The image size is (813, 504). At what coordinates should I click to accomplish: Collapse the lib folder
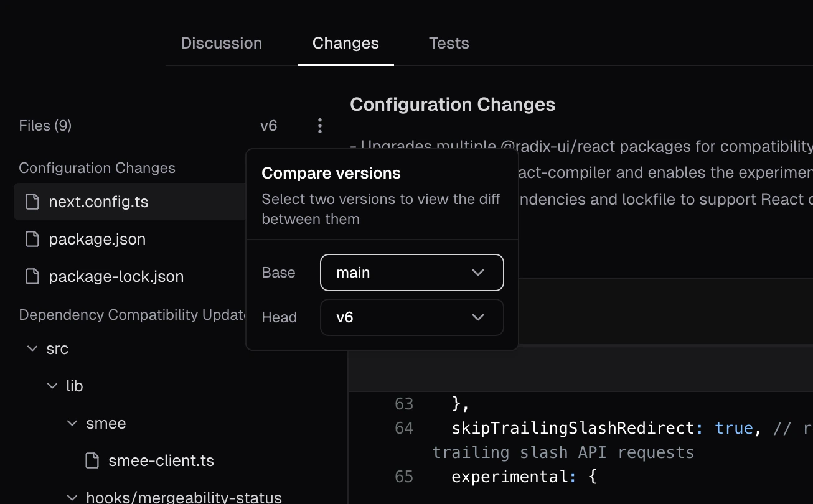coord(52,386)
